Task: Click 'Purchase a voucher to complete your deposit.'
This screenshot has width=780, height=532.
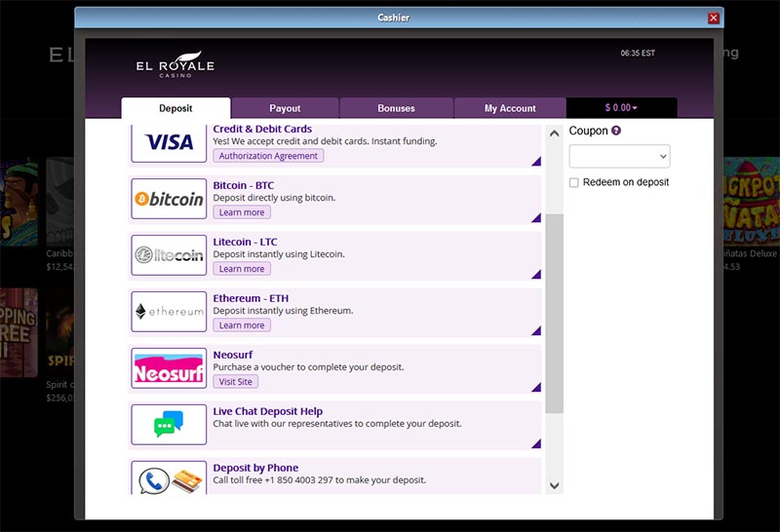Action: click(x=308, y=367)
